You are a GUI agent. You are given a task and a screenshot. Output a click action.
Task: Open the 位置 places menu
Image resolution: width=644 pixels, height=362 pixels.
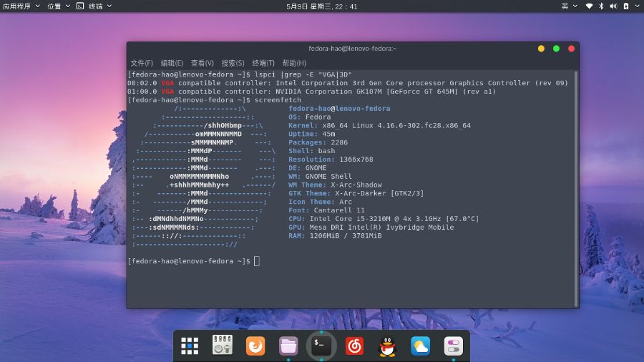point(59,6)
